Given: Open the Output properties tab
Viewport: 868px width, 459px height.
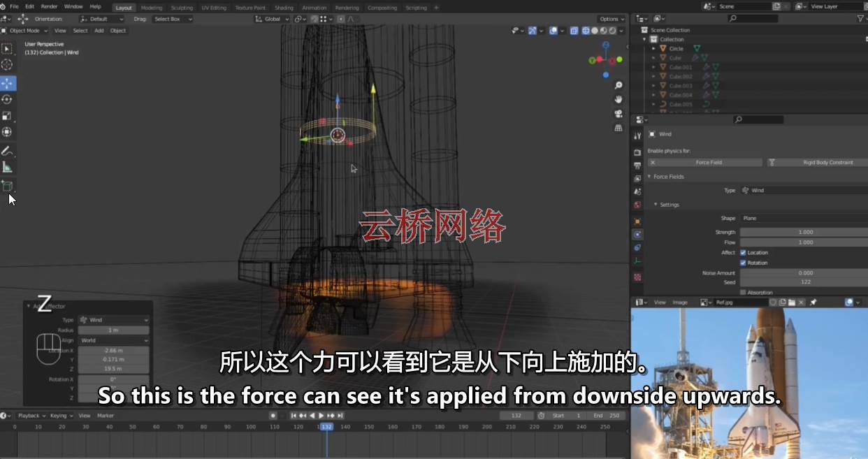Looking at the screenshot, I should click(x=637, y=166).
